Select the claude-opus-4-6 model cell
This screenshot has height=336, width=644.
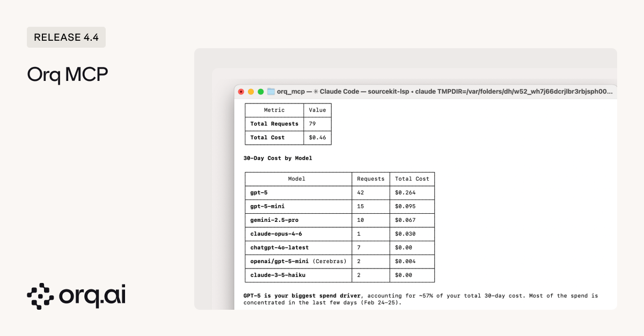pyautogui.click(x=298, y=234)
